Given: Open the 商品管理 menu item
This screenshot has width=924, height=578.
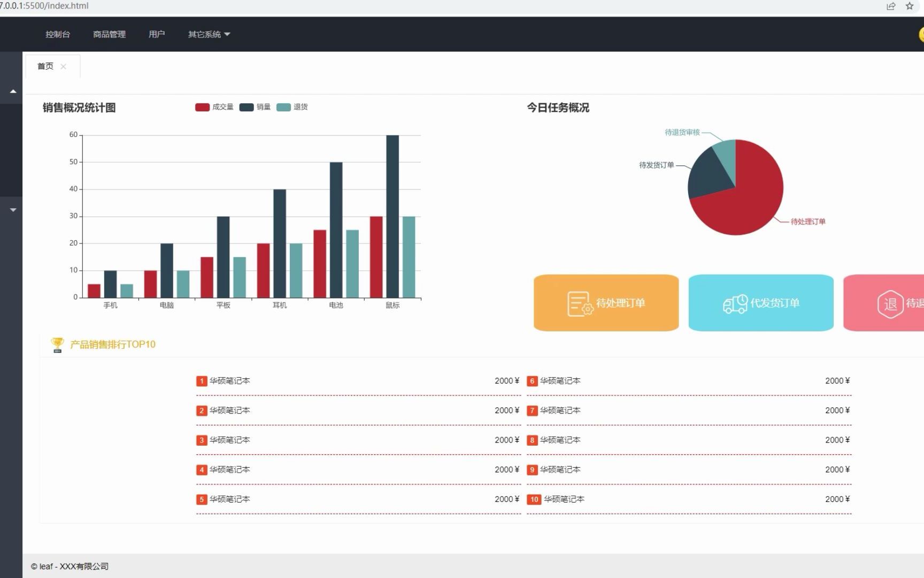Looking at the screenshot, I should pos(109,34).
